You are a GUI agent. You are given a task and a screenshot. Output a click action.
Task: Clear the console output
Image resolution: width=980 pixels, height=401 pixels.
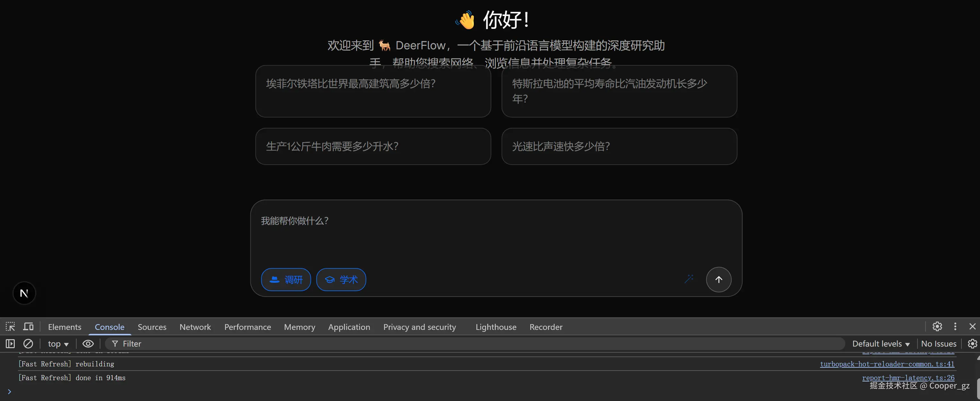28,344
